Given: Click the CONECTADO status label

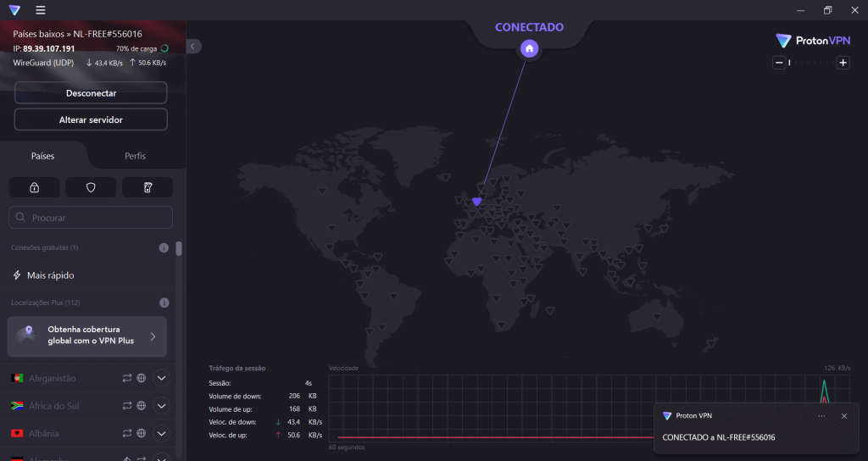Looking at the screenshot, I should point(529,27).
